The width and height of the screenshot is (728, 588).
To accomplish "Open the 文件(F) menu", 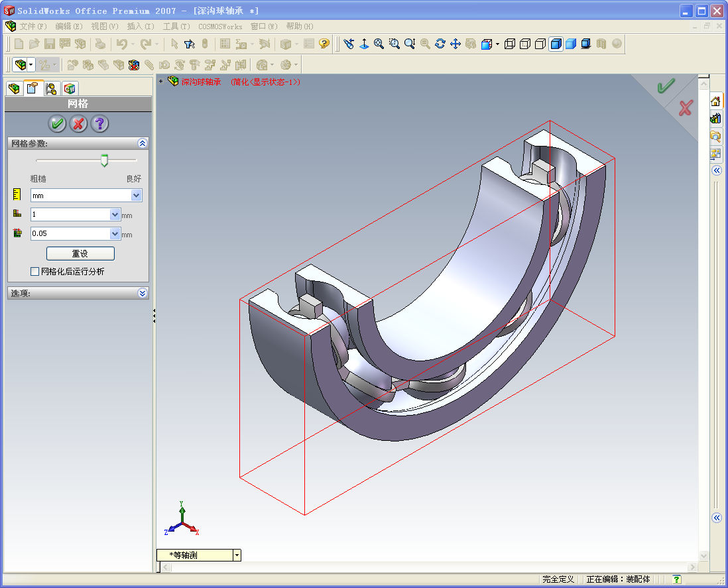I will click(x=33, y=27).
